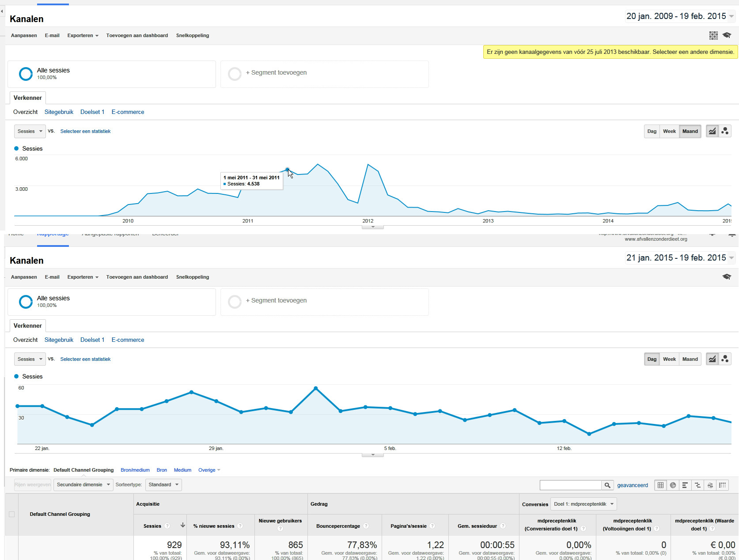
Task: Click help icon under Nieuwe gebruikers
Action: [x=280, y=529]
